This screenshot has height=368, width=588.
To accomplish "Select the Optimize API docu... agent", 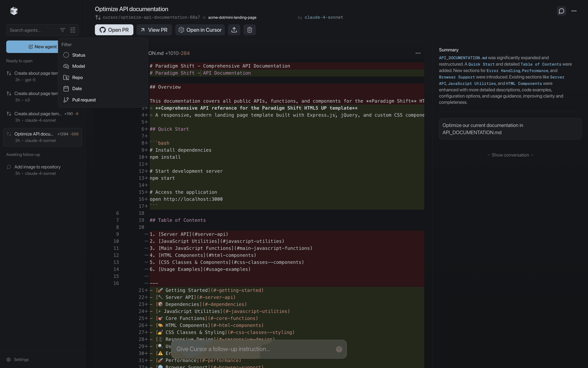I will tap(43, 137).
